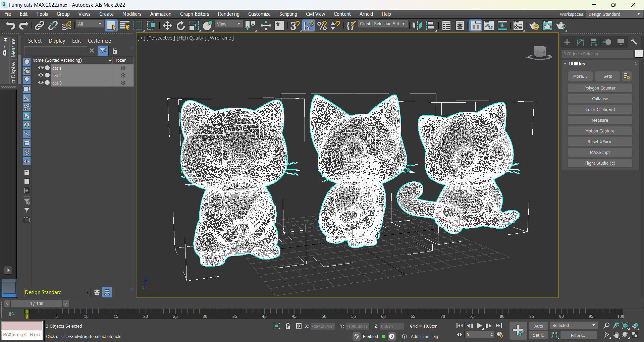Click the object color swatch
This screenshot has width=644, height=342.
[x=639, y=54]
